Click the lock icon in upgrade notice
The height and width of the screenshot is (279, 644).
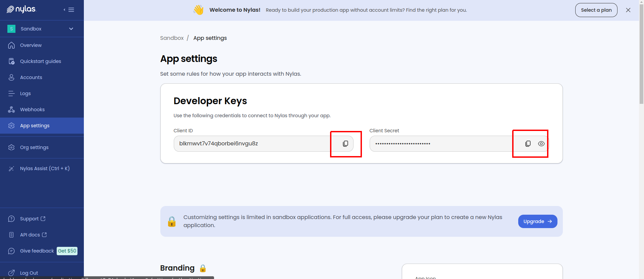(x=172, y=221)
